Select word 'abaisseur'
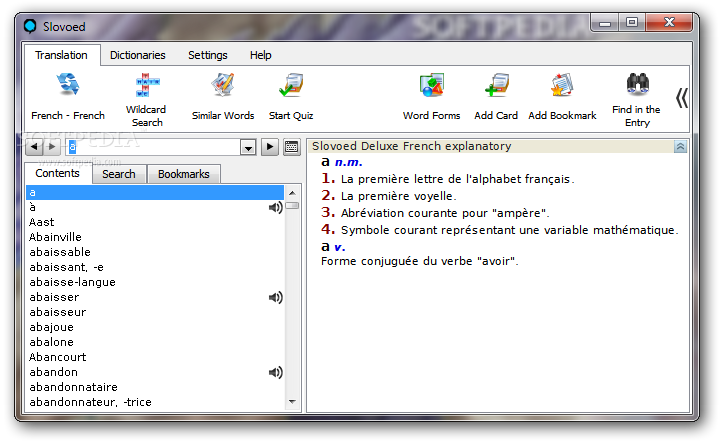Image resolution: width=720 pixels, height=442 pixels. point(58,312)
